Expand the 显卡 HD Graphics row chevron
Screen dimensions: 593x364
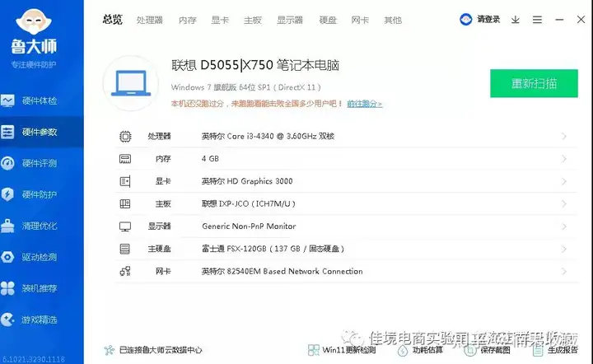[564, 181]
